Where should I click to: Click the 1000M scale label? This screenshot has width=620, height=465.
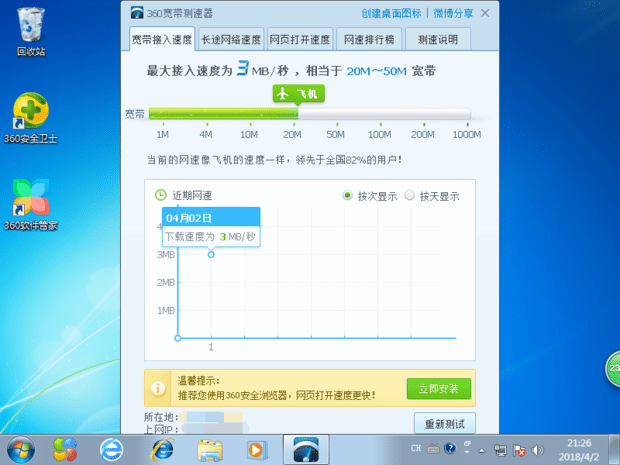[x=467, y=134]
